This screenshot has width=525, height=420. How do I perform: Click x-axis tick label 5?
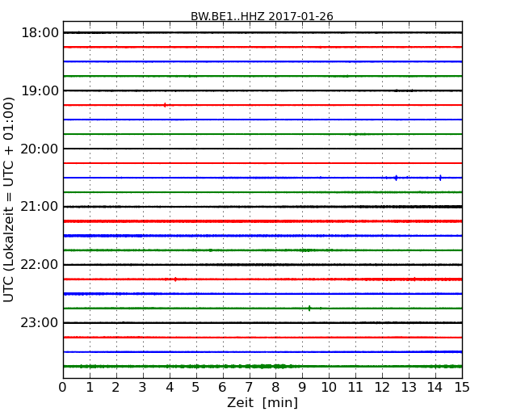pyautogui.click(x=196, y=388)
